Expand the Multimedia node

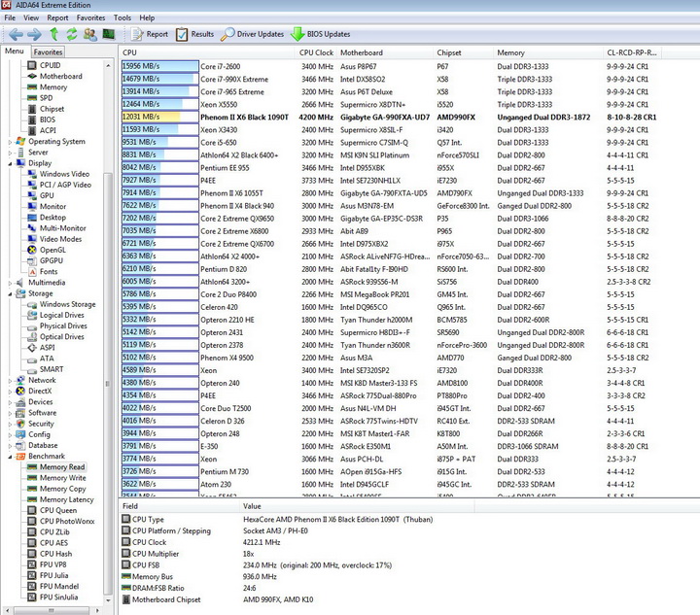pyautogui.click(x=10, y=283)
